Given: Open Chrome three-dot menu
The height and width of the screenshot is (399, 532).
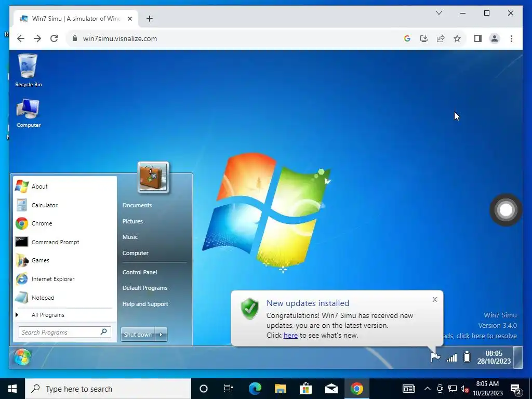Looking at the screenshot, I should (x=511, y=38).
